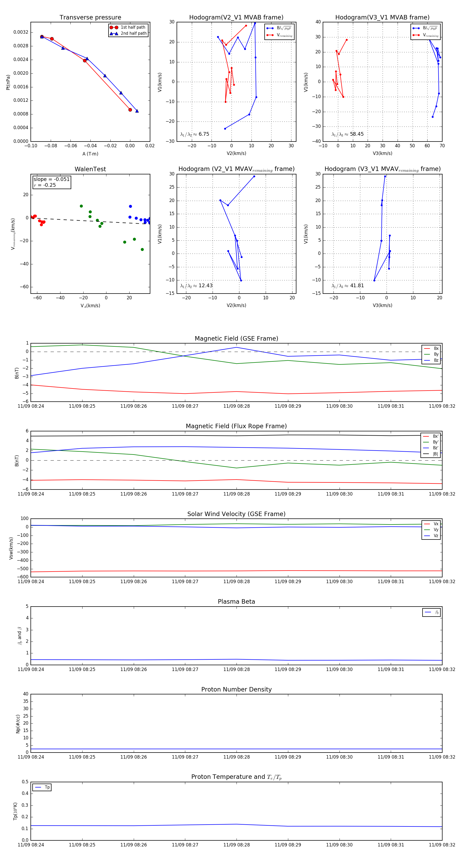
Task: Click the last red circle on transverse pressure curve
Action: click(x=130, y=110)
